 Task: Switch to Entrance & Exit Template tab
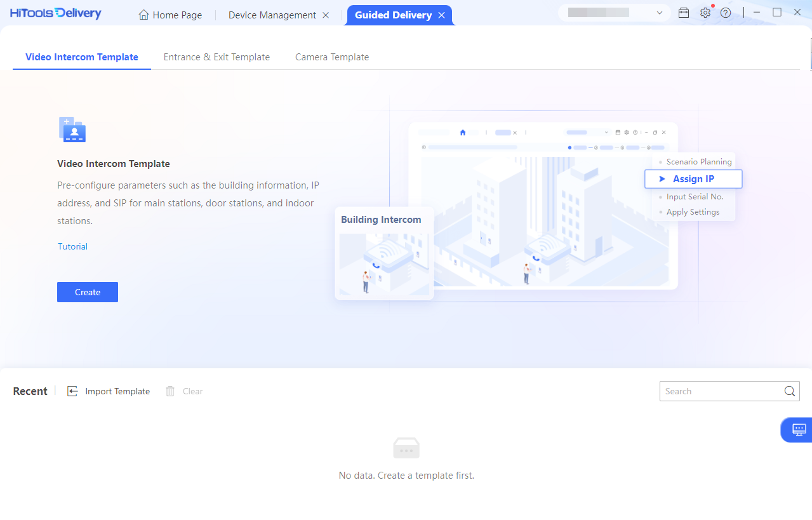(216, 57)
